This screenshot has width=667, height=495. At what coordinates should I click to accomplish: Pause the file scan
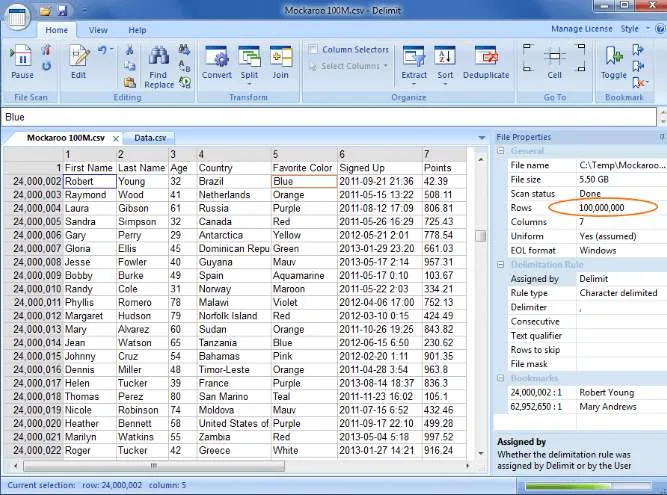(x=22, y=62)
